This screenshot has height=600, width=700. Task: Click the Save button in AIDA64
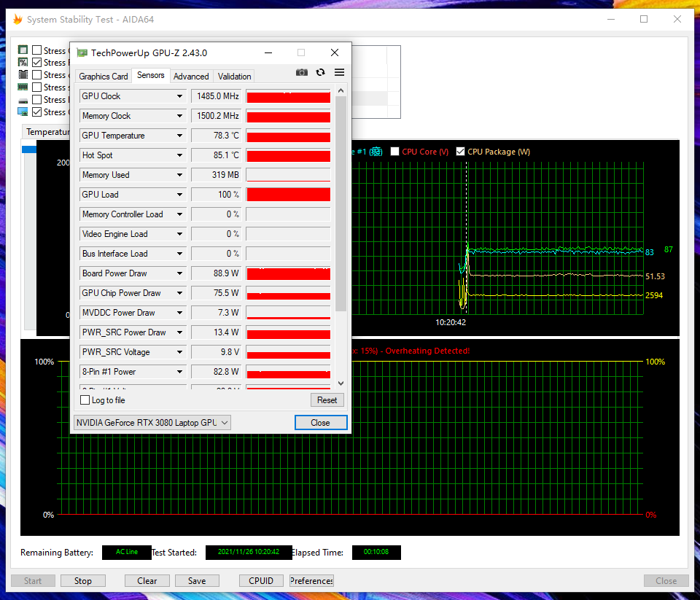tap(197, 580)
